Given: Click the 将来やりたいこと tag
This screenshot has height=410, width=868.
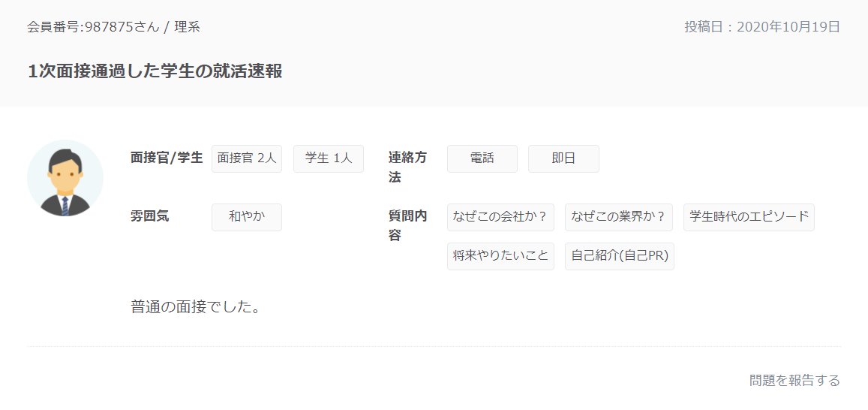Looking at the screenshot, I should click(500, 257).
